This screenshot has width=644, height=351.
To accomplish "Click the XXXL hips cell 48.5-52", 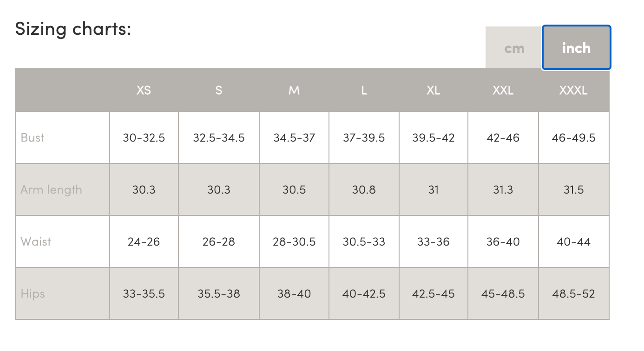I will tap(573, 294).
